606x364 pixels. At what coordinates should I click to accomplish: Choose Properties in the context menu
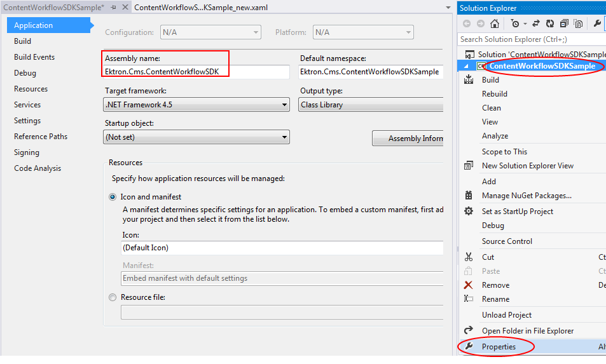click(499, 347)
